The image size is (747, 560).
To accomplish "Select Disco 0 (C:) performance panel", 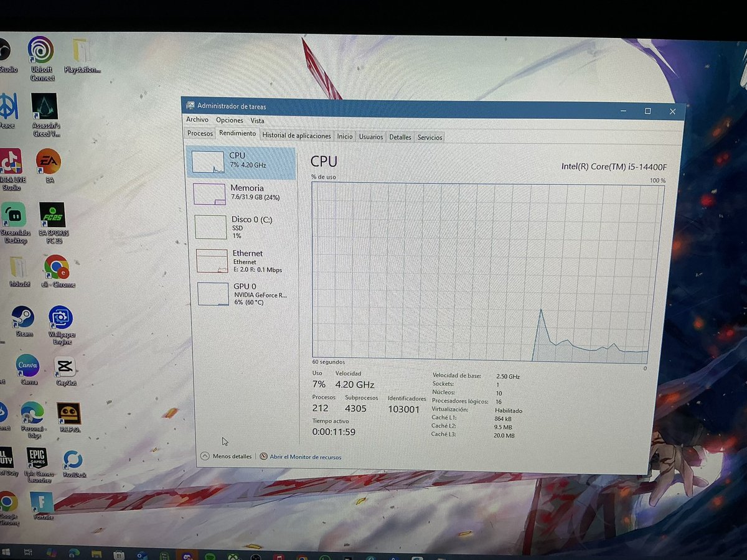I will coord(243,227).
